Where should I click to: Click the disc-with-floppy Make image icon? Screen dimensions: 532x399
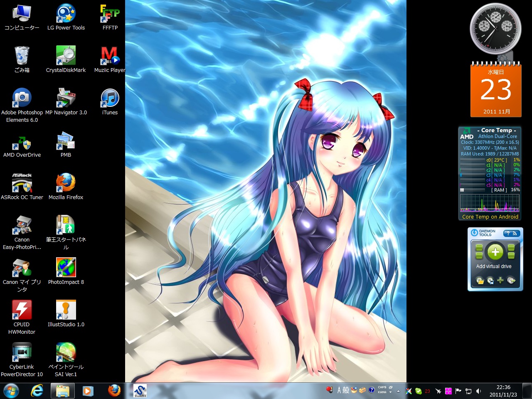point(490,281)
